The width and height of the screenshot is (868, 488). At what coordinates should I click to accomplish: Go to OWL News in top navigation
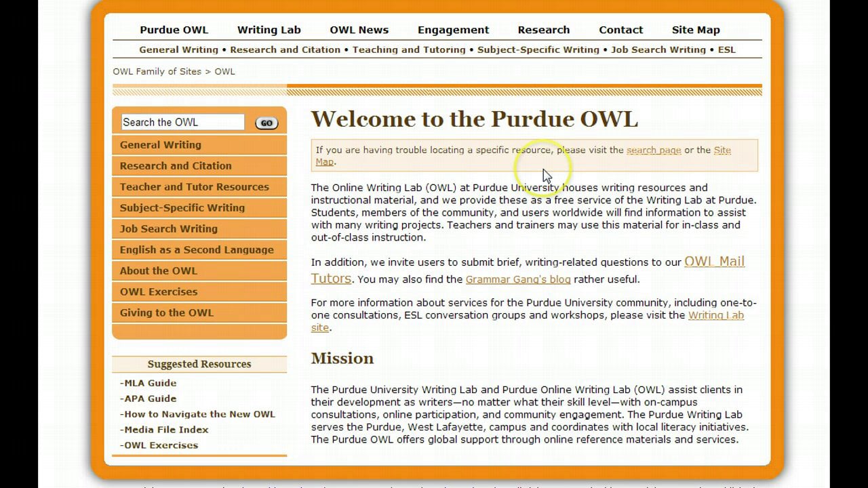point(359,30)
